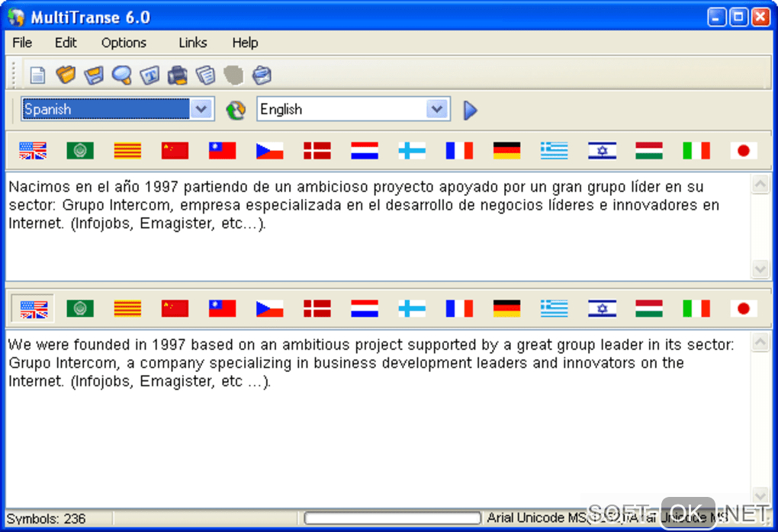Choose Hungary flag in target flag row
This screenshot has height=532, width=778.
point(649,309)
